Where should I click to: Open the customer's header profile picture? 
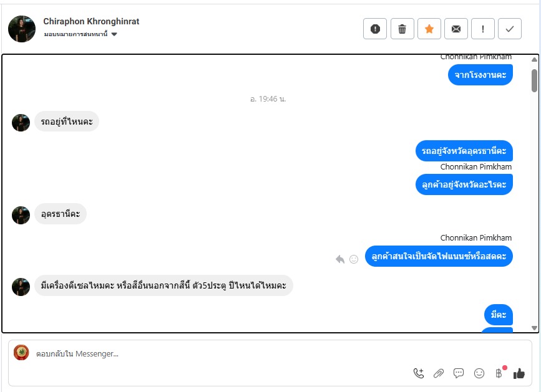[x=22, y=29]
